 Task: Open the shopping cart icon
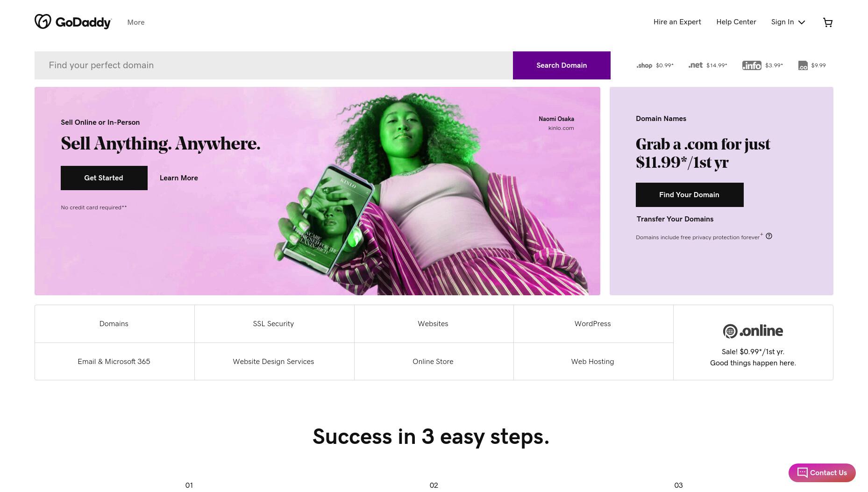click(x=827, y=22)
